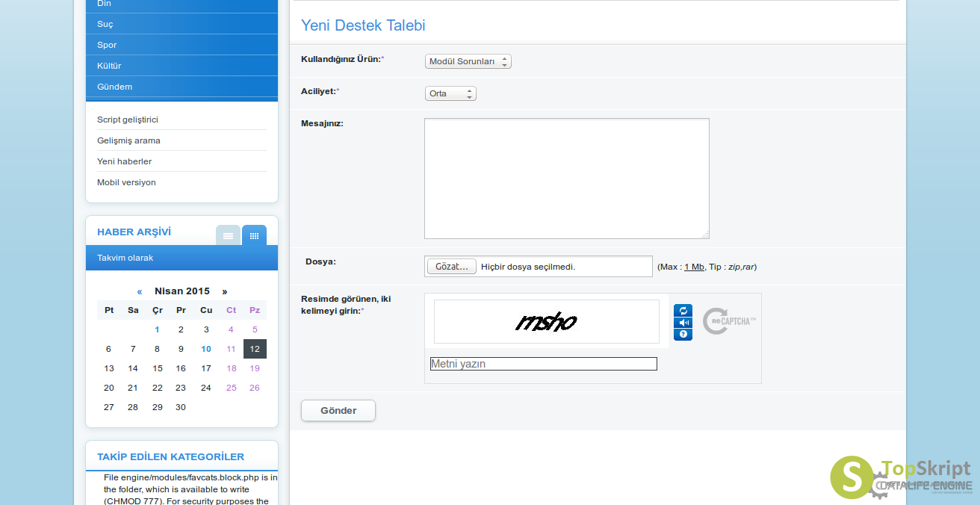The width and height of the screenshot is (980, 505).
Task: Click calendar day 15
Action: click(158, 368)
